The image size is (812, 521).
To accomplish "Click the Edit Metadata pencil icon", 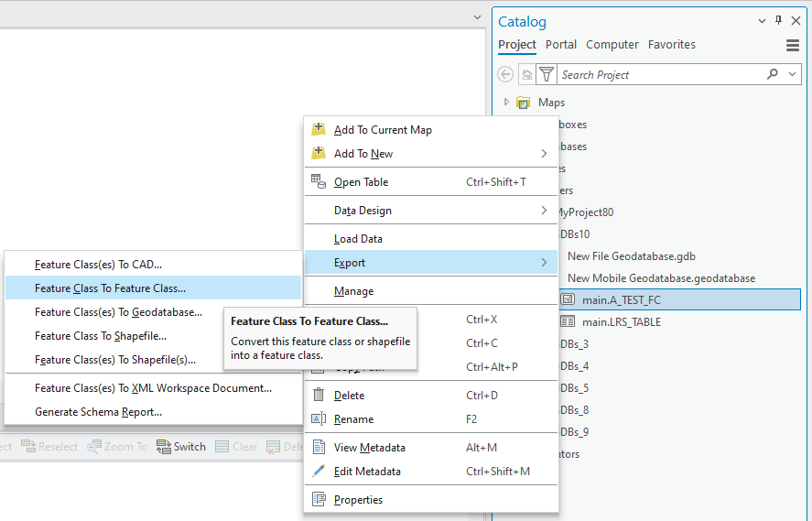I will [319, 472].
